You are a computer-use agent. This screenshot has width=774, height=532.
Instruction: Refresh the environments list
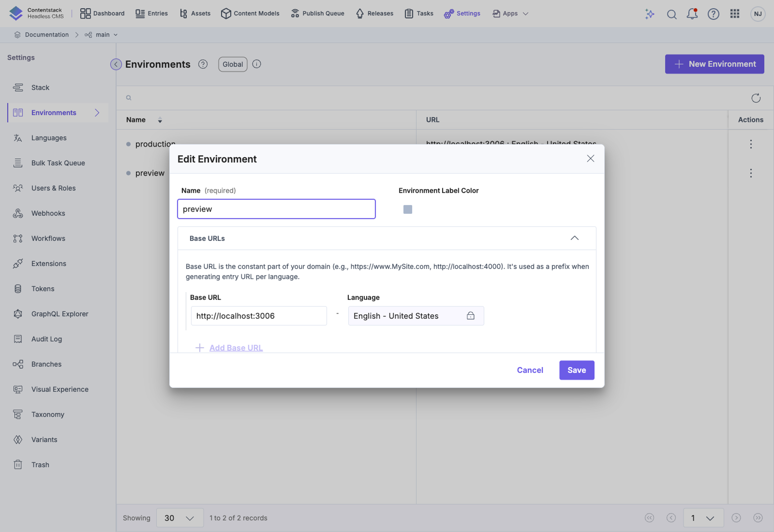tap(756, 98)
